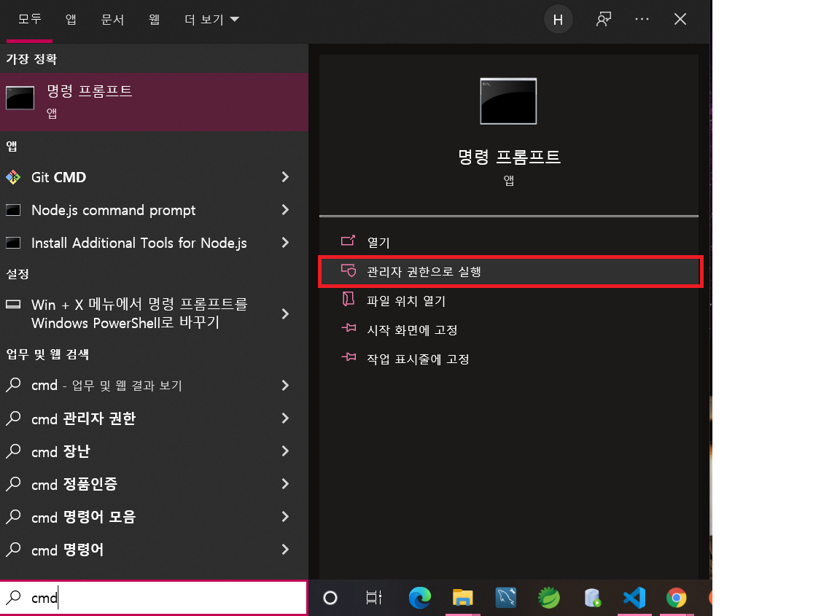
Task: Open Cortana circle on taskbar
Action: [x=330, y=598]
